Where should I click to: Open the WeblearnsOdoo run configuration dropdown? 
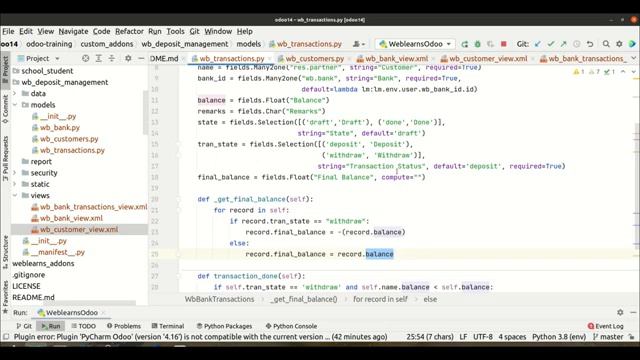tap(415, 44)
